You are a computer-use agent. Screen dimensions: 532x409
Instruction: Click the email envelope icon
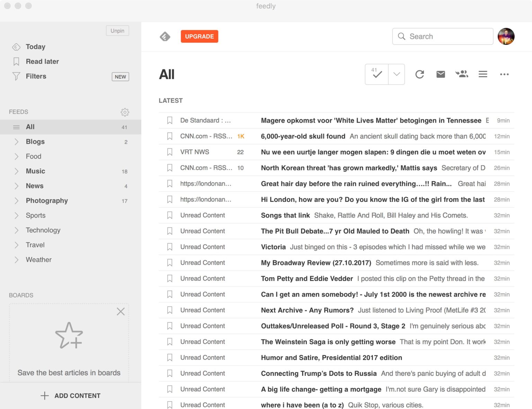[x=441, y=74]
